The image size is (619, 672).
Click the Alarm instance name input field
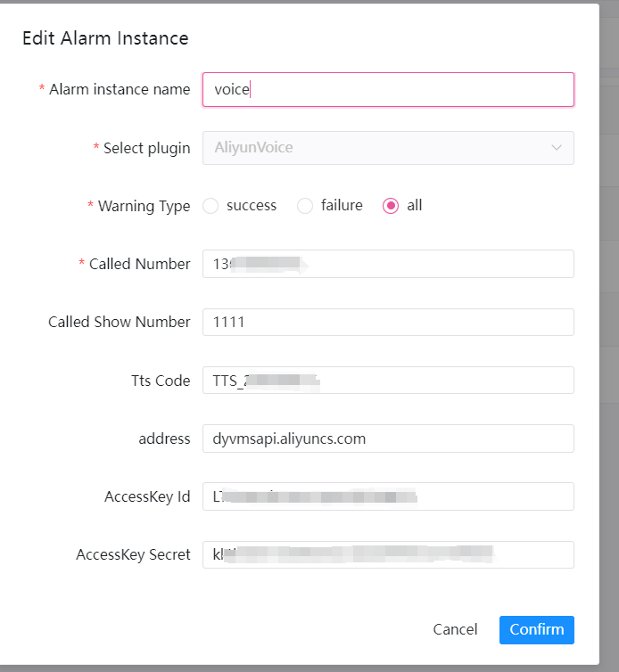(x=388, y=89)
